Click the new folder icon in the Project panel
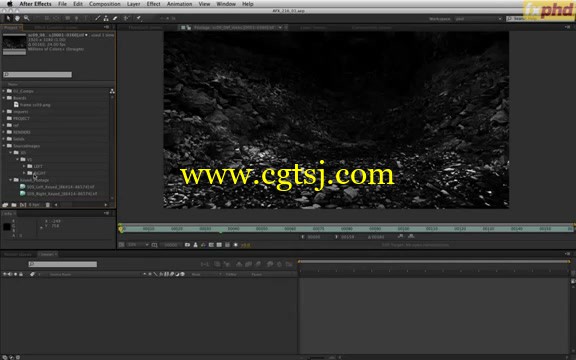Screen dimensions: 576x360 tap(14, 205)
